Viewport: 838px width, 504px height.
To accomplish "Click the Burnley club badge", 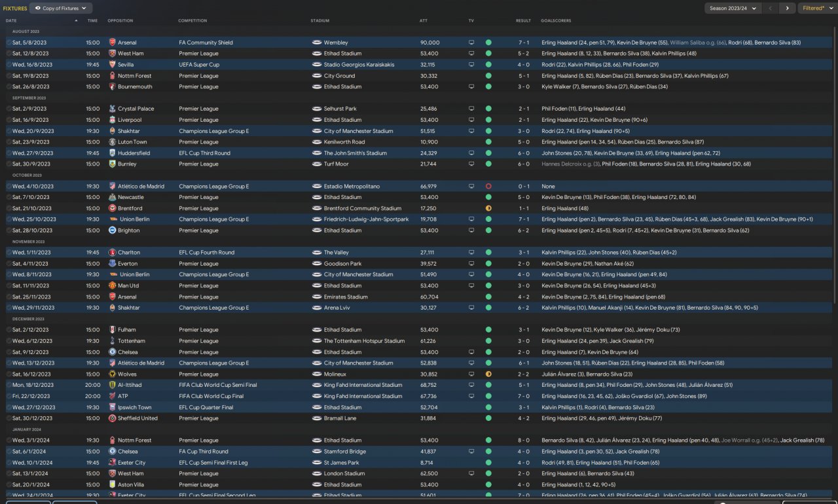I will click(112, 164).
